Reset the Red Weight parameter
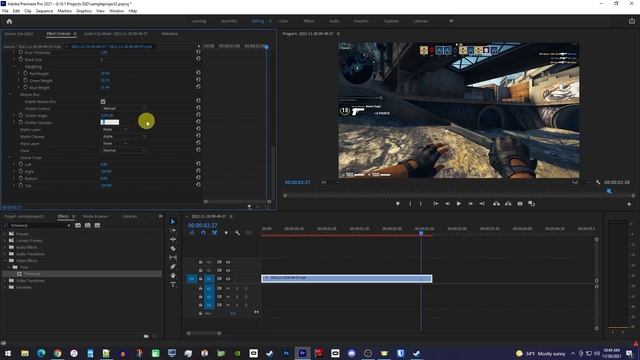 click(x=198, y=73)
